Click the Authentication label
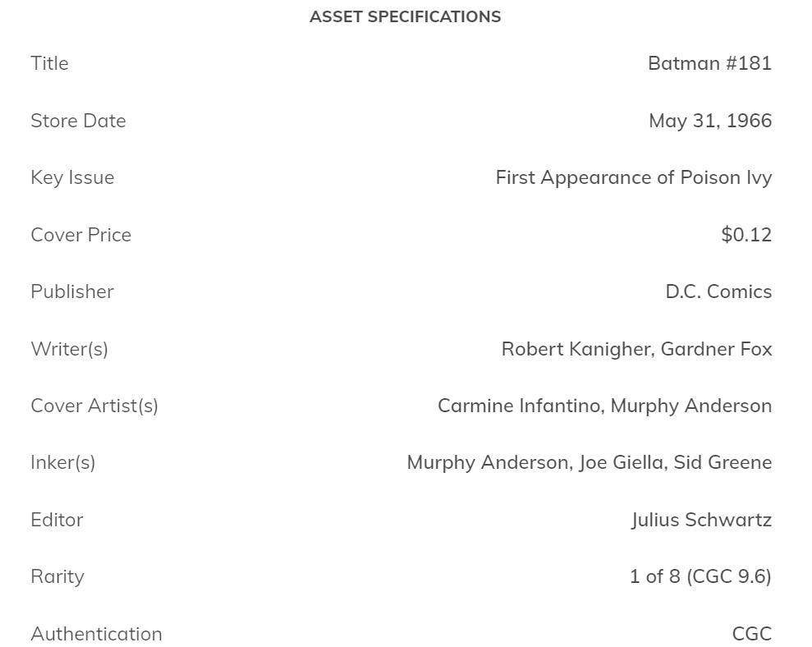 coord(96,634)
